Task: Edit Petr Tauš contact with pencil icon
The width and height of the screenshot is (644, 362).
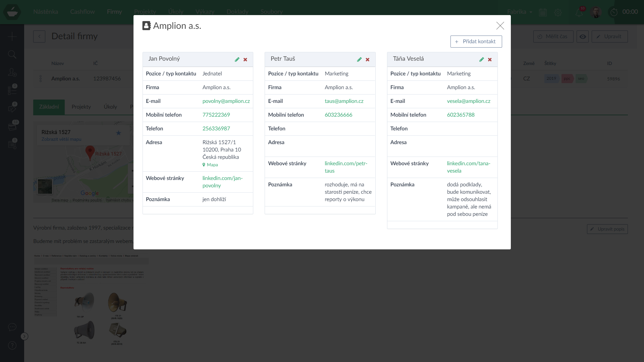Action: point(359,59)
